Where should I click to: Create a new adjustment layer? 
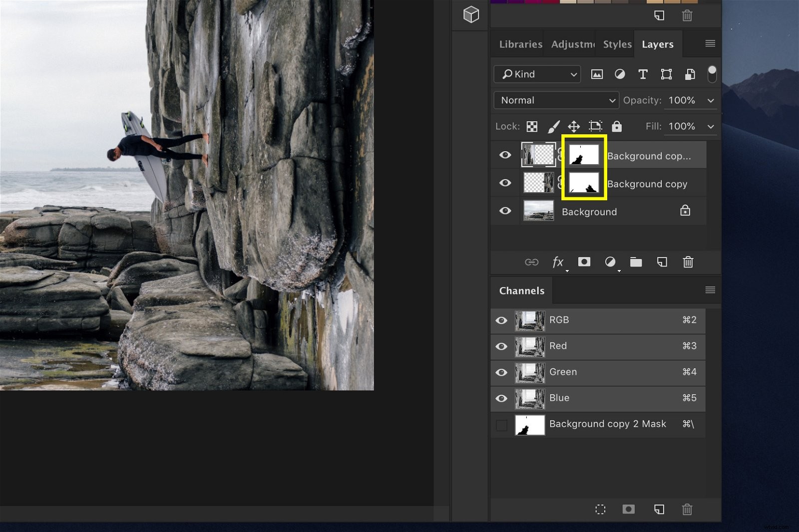(x=610, y=262)
